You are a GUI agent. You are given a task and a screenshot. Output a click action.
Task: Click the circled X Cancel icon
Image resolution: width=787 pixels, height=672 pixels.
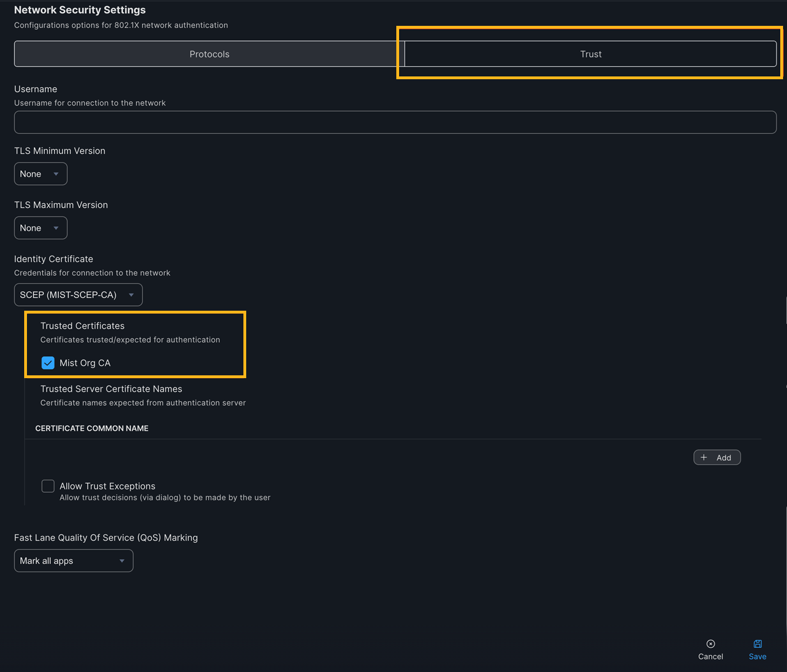pyautogui.click(x=711, y=644)
